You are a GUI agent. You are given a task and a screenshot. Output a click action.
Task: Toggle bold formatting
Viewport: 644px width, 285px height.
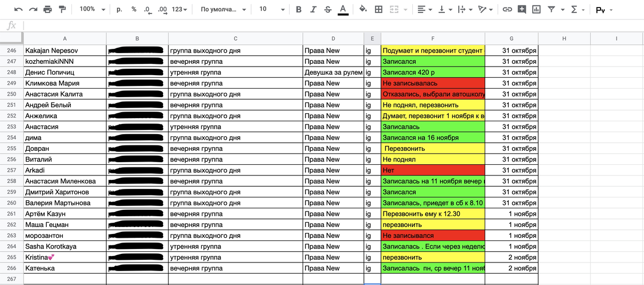pos(299,10)
